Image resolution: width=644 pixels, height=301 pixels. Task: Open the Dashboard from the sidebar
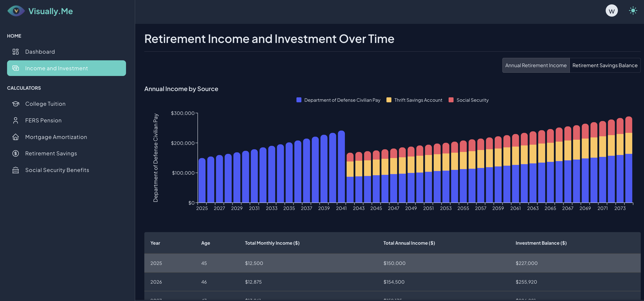point(40,52)
